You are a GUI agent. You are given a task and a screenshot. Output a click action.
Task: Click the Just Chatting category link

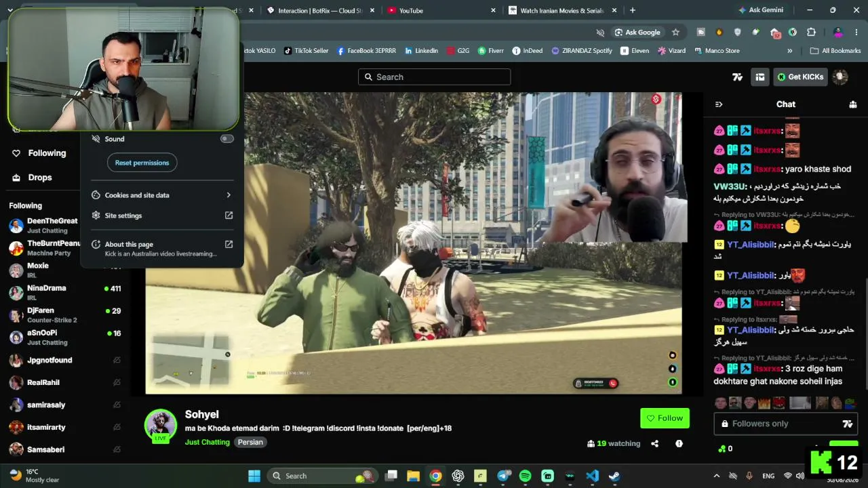click(x=208, y=442)
